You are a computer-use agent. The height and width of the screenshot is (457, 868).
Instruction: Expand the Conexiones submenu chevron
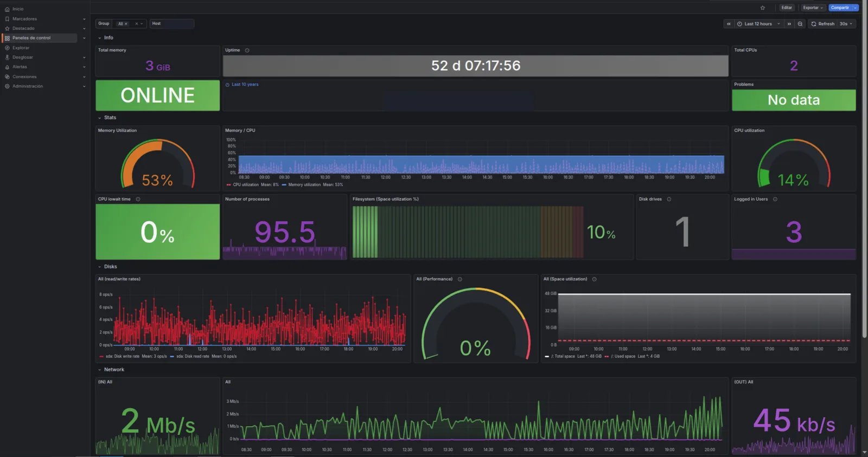coord(84,76)
